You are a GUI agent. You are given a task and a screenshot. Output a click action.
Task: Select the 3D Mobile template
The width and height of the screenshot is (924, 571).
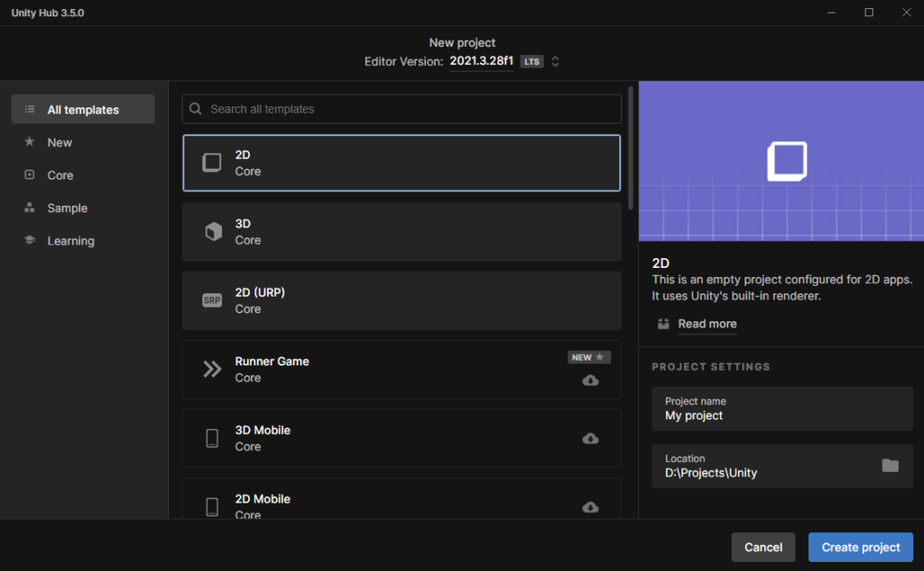402,438
